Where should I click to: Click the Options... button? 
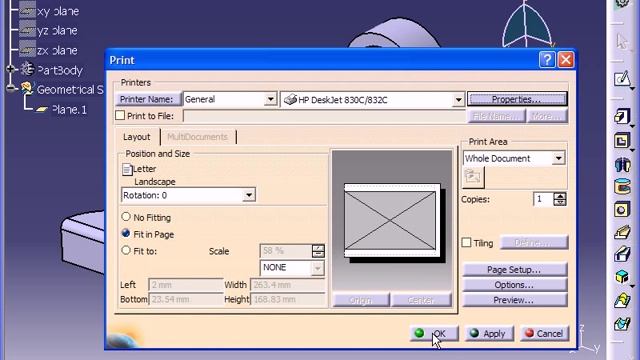514,284
